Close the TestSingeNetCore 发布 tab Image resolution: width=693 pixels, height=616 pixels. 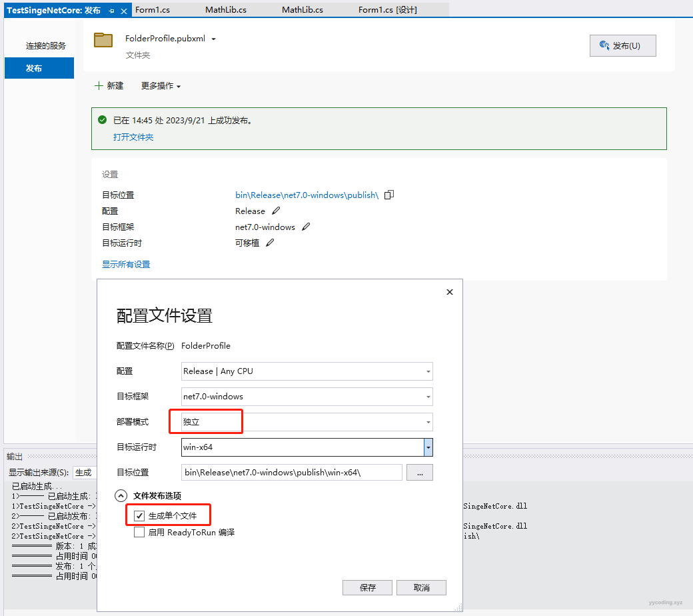tap(124, 11)
